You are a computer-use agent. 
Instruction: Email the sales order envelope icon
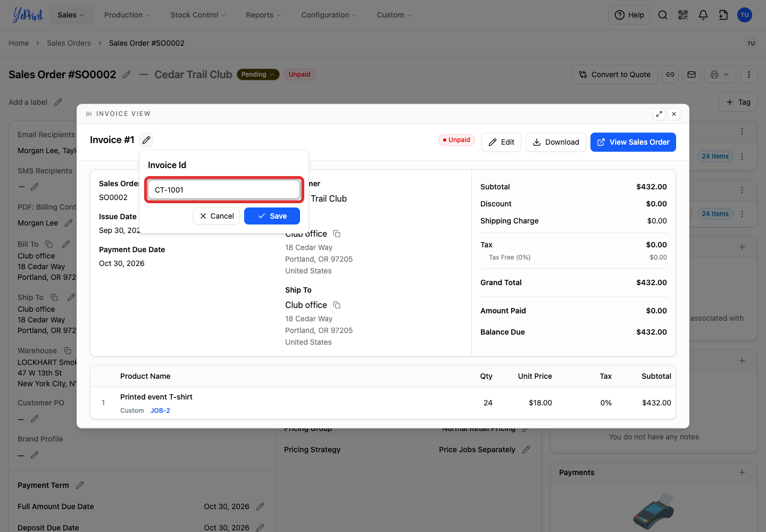click(x=692, y=74)
